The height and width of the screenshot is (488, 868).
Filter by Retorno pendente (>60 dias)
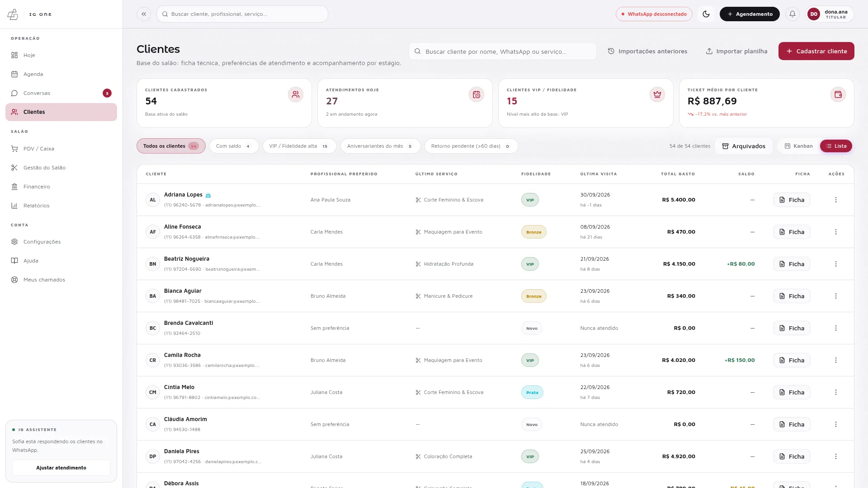pyautogui.click(x=471, y=146)
